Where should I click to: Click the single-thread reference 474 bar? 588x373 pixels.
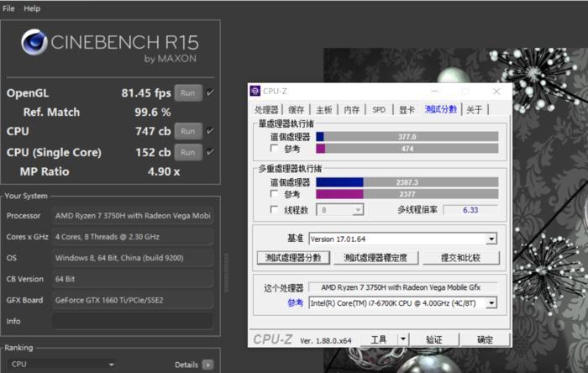[x=407, y=149]
